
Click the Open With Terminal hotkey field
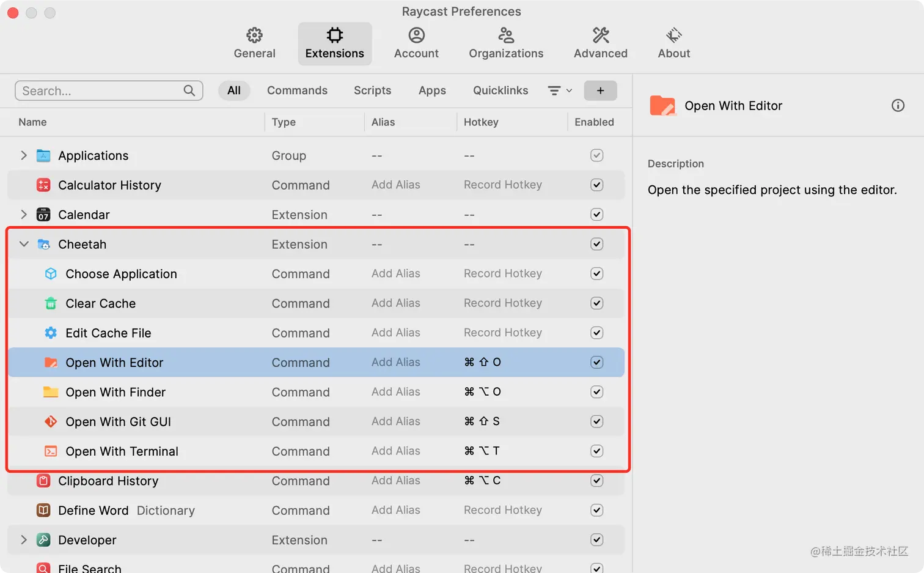(x=483, y=451)
